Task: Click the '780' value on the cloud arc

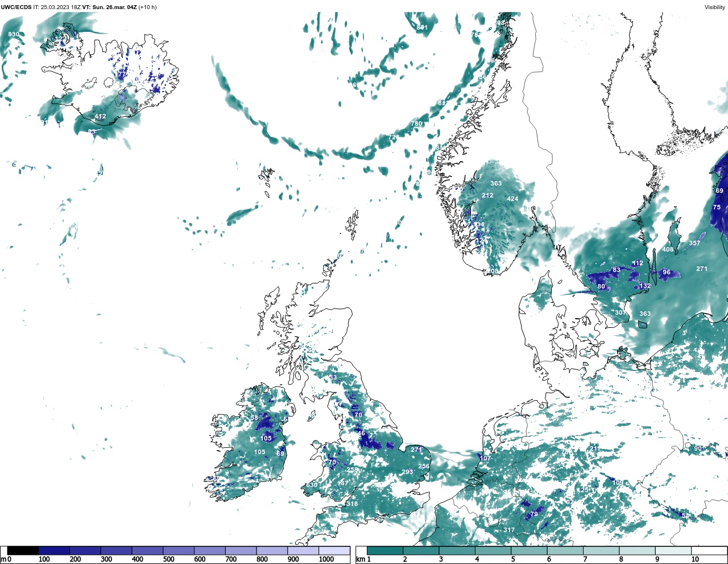Action: point(416,123)
